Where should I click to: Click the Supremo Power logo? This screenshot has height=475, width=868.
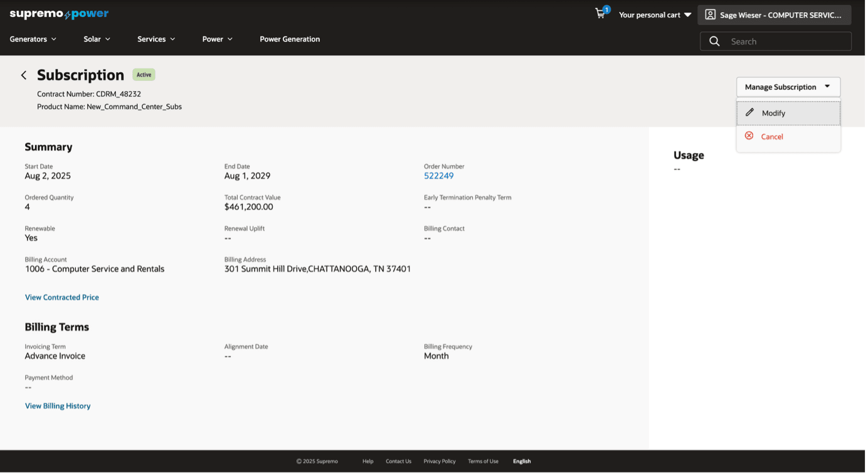pos(59,14)
